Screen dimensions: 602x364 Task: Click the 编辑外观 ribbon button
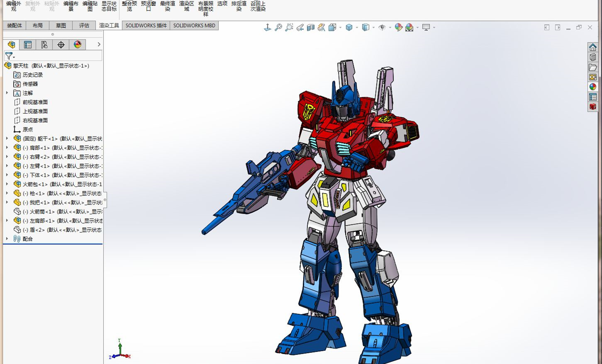14,6
